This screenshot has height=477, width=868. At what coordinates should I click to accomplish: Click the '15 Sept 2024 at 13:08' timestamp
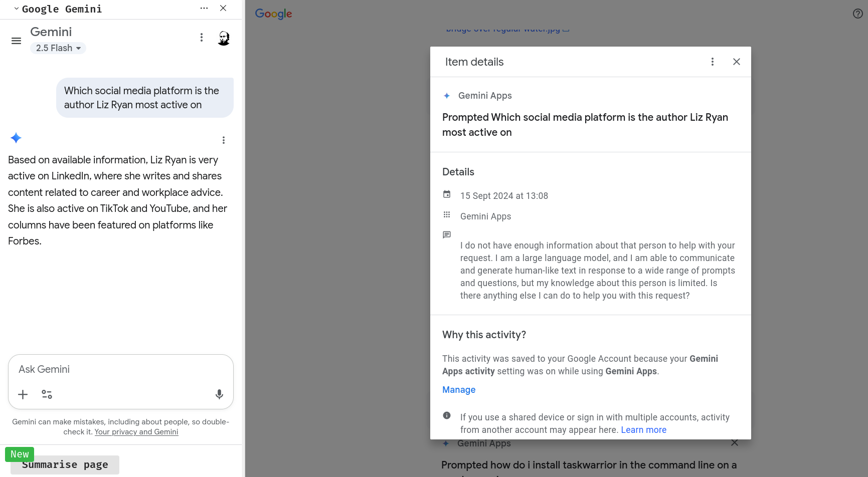(x=504, y=196)
